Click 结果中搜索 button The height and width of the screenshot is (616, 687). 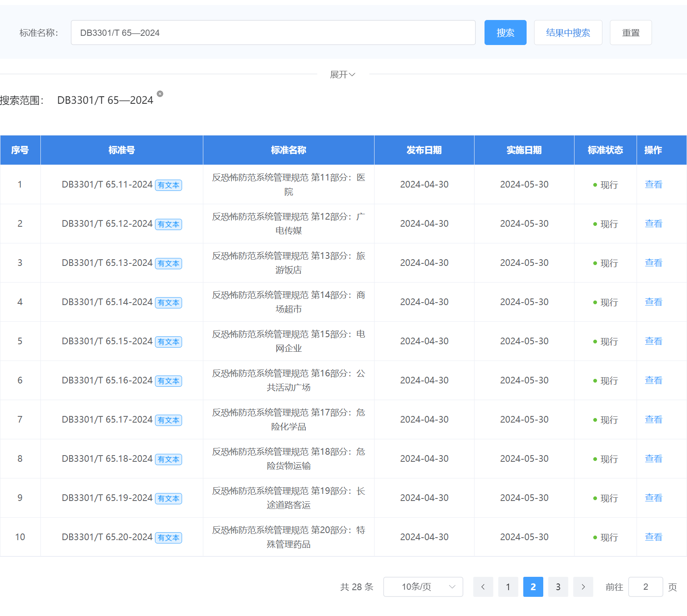(568, 33)
